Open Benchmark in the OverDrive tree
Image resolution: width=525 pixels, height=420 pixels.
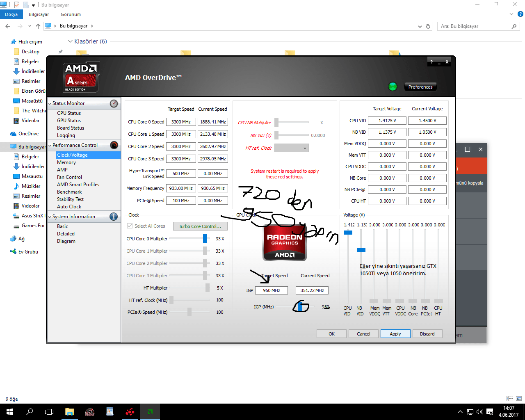pos(69,192)
